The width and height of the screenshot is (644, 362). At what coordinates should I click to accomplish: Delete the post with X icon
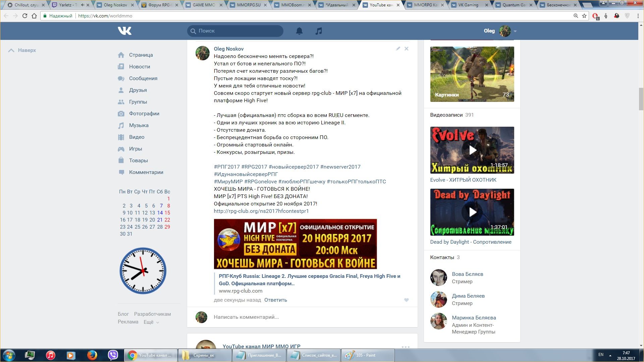(x=406, y=49)
